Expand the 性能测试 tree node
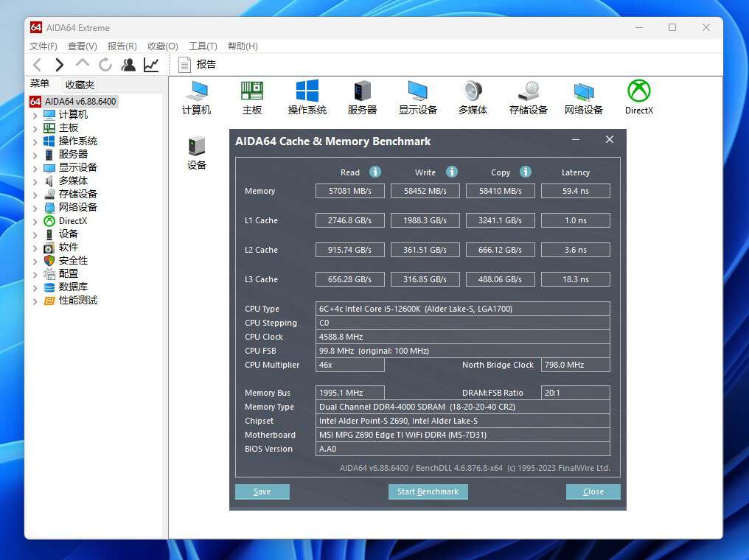The image size is (749, 560). pos(35,300)
